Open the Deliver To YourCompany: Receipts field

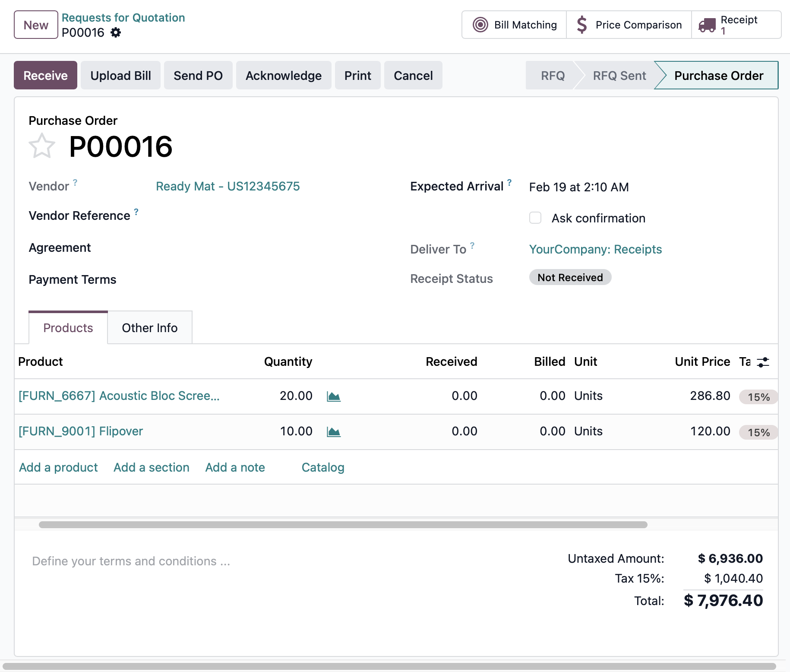(595, 249)
